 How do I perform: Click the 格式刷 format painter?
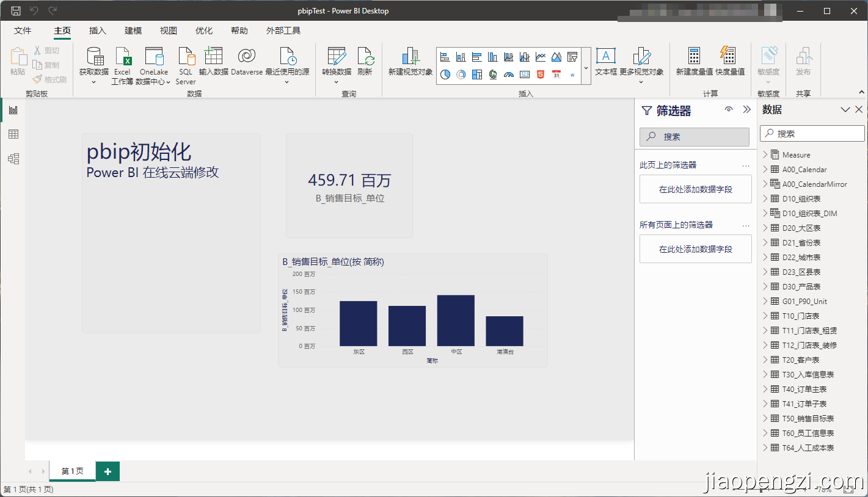[x=49, y=79]
